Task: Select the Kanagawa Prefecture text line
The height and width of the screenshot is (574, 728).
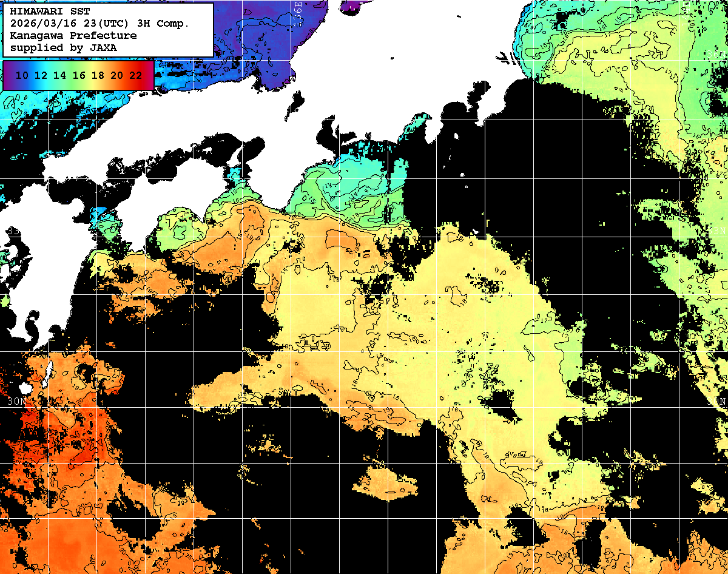Action: [x=73, y=35]
